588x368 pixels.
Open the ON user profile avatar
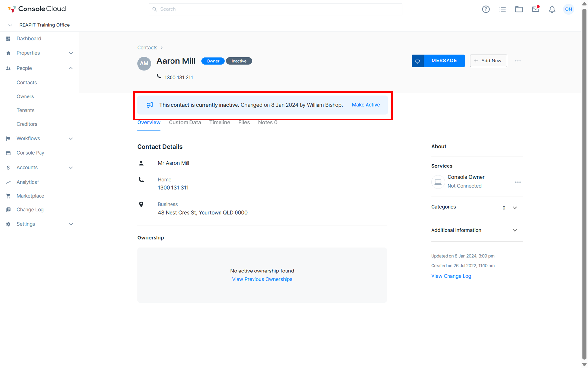[x=568, y=9]
